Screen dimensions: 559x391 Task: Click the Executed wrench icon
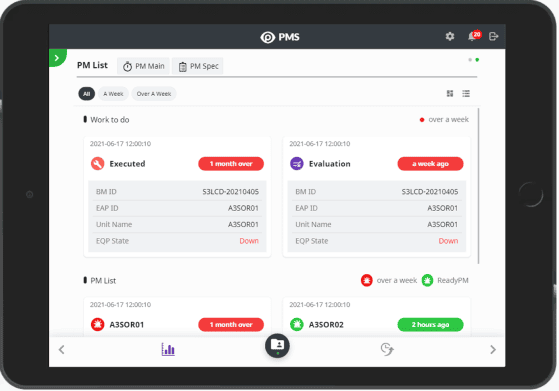[98, 164]
